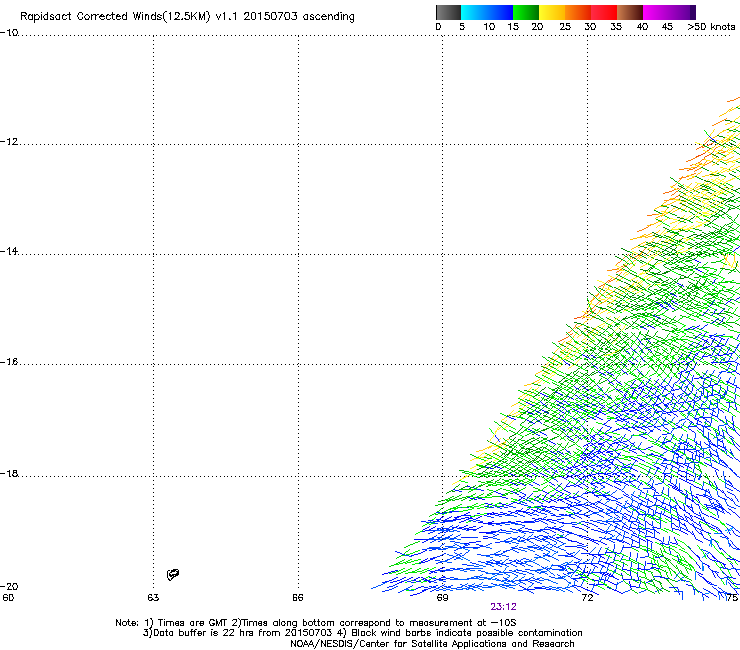The image size is (740, 650).
Task: Select the green 15-20 knots swatch
Action: [526, 12]
